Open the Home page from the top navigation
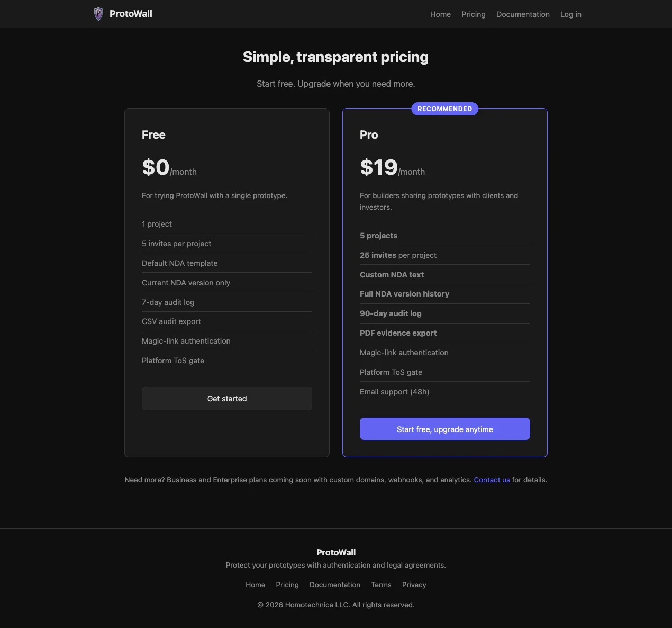The height and width of the screenshot is (628, 672). coord(440,14)
